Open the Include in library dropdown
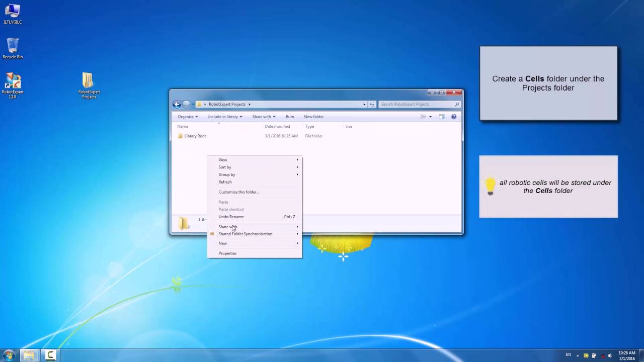Image resolution: width=644 pixels, height=362 pixels. pyautogui.click(x=225, y=117)
